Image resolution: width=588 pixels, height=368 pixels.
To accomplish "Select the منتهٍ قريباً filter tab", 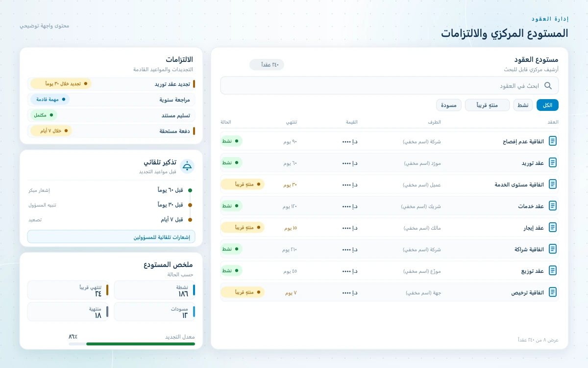I will 487,105.
